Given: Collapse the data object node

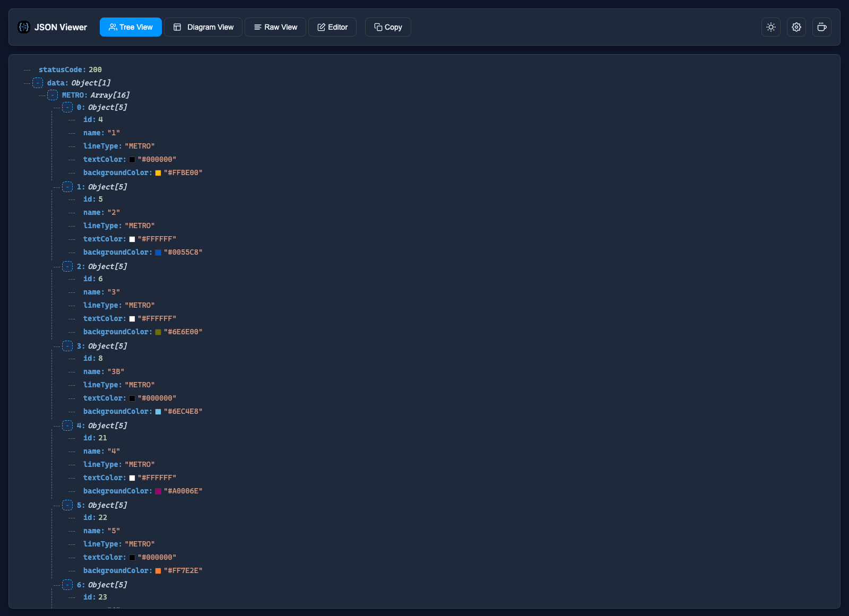Looking at the screenshot, I should coord(38,83).
